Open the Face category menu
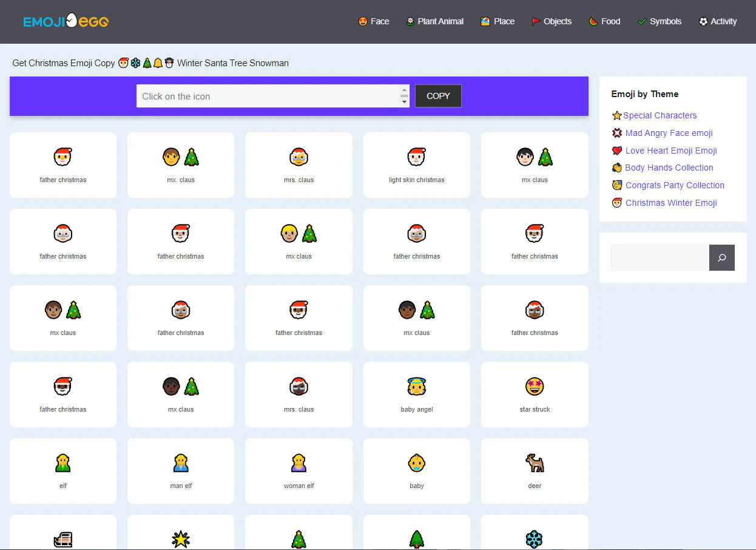This screenshot has width=756, height=550. [x=374, y=21]
